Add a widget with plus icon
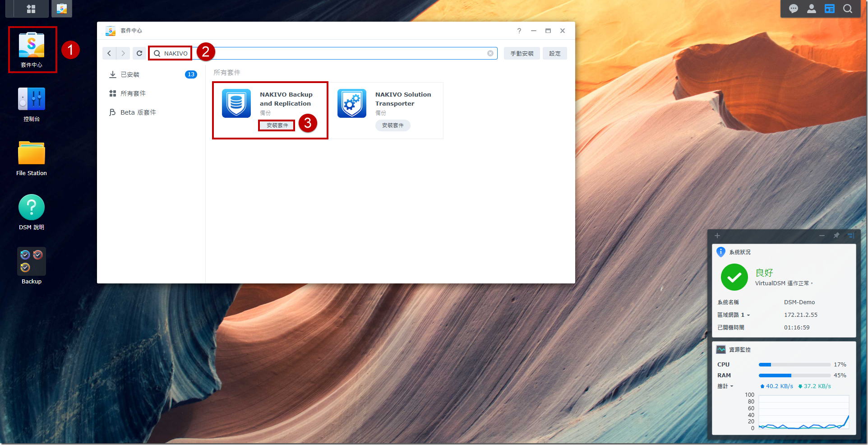 717,236
